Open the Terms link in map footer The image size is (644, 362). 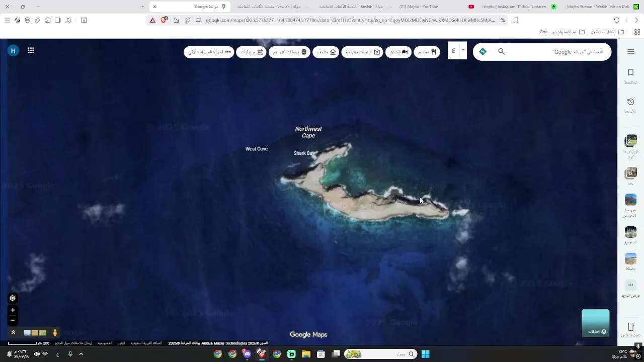pyautogui.click(x=121, y=343)
